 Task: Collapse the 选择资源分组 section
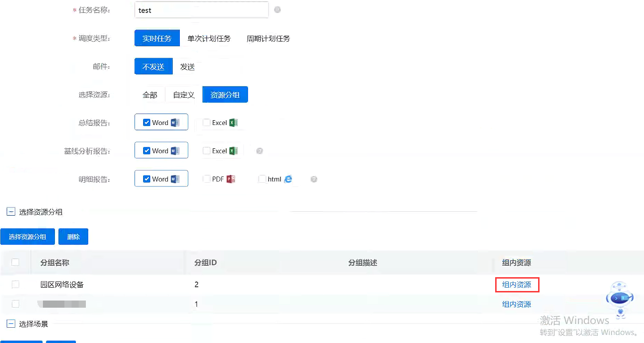[11, 211]
